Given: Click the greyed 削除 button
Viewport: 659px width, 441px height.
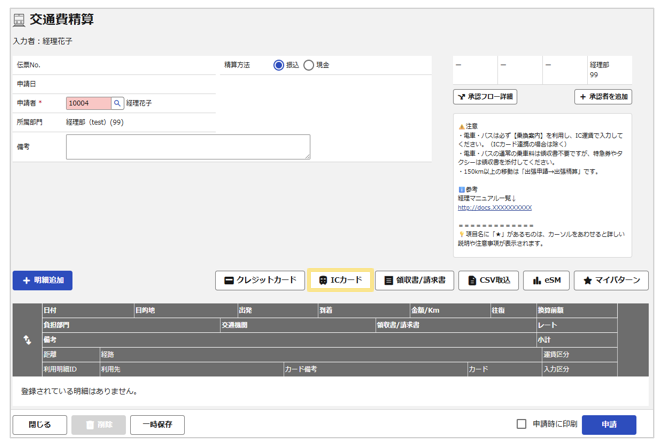Looking at the screenshot, I should click(x=98, y=425).
